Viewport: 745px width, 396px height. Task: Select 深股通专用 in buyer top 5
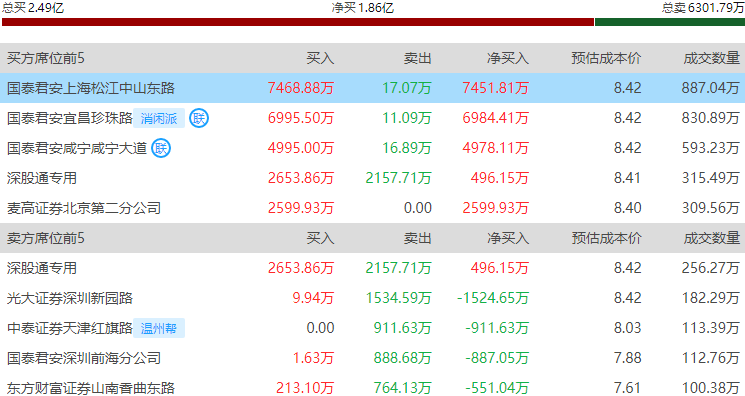(x=42, y=178)
